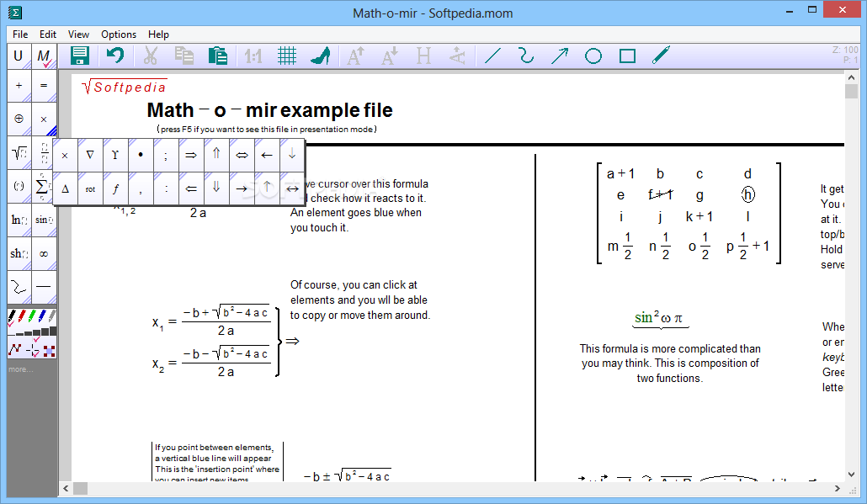Undo the last action
The width and height of the screenshot is (867, 504).
pos(115,56)
